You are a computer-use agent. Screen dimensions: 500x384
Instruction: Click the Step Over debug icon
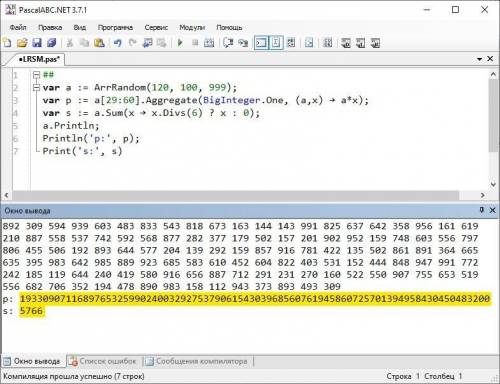(228, 43)
